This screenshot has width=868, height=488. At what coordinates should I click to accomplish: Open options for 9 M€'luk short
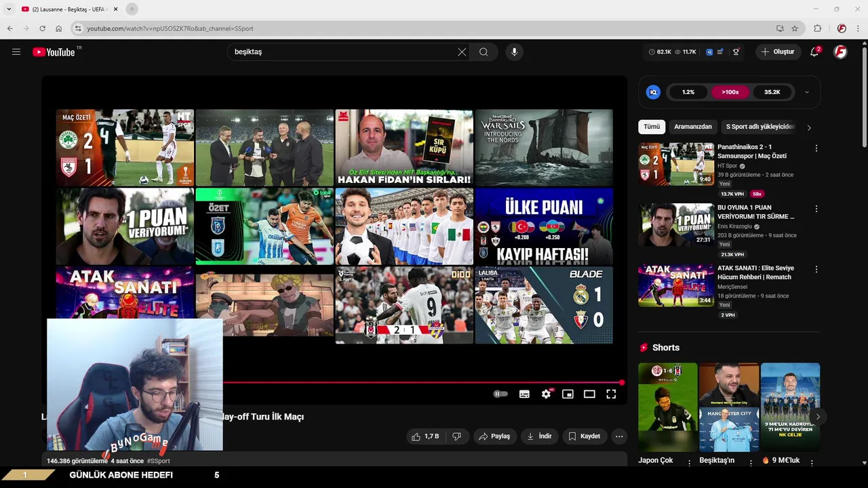point(812,463)
